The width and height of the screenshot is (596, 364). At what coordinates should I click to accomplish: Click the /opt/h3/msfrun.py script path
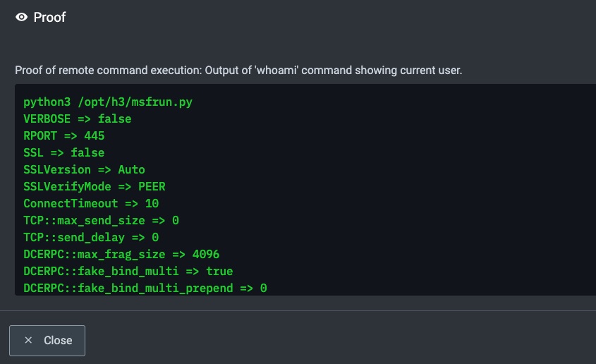135,102
